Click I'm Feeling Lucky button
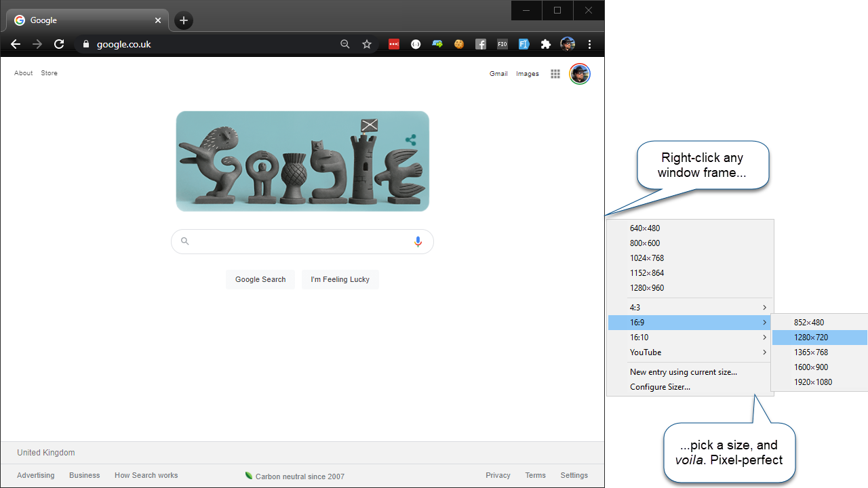The width and height of the screenshot is (868, 488). pos(340,279)
